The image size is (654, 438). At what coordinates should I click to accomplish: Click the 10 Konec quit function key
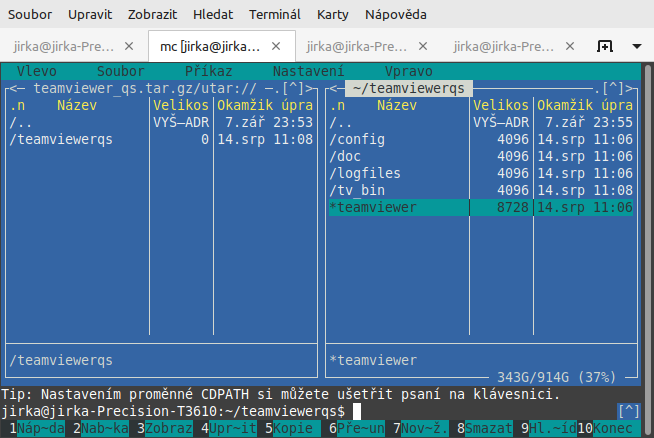[x=609, y=428]
